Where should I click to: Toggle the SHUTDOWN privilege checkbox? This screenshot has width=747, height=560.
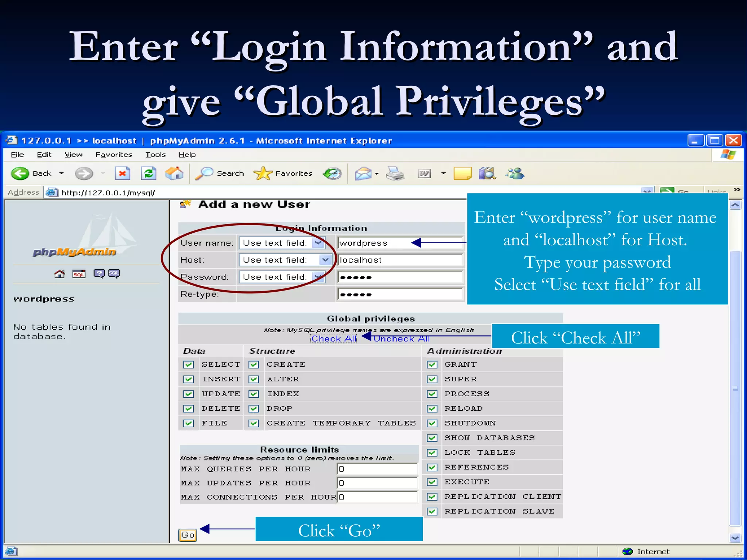(432, 423)
